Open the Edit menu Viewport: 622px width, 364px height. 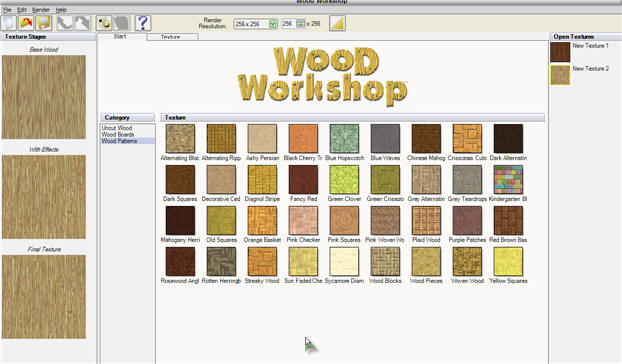tap(22, 10)
